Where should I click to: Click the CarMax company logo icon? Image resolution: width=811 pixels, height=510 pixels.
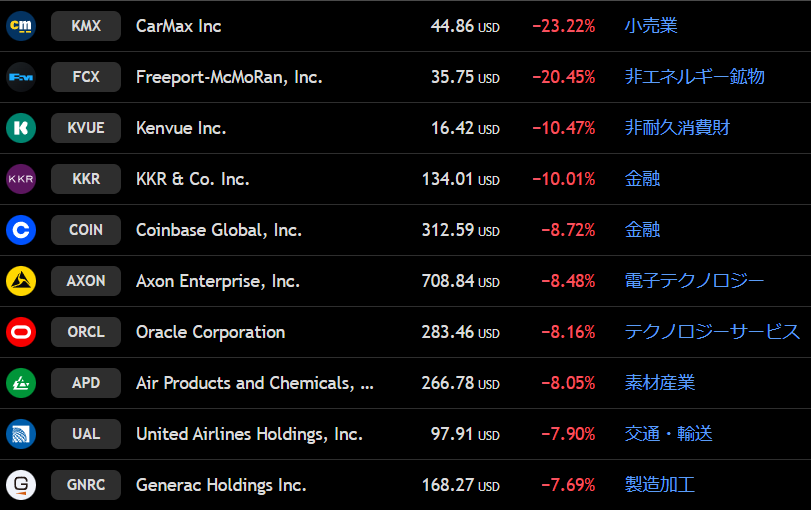[x=21, y=26]
